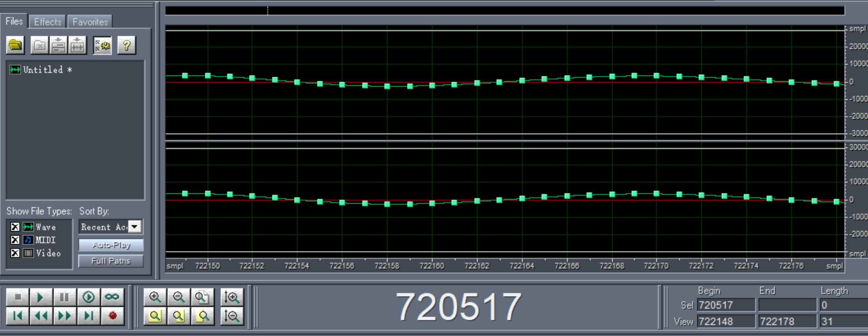Close the selected file using the folder-X icon
The height and width of the screenshot is (336, 868).
pyautogui.click(x=40, y=45)
